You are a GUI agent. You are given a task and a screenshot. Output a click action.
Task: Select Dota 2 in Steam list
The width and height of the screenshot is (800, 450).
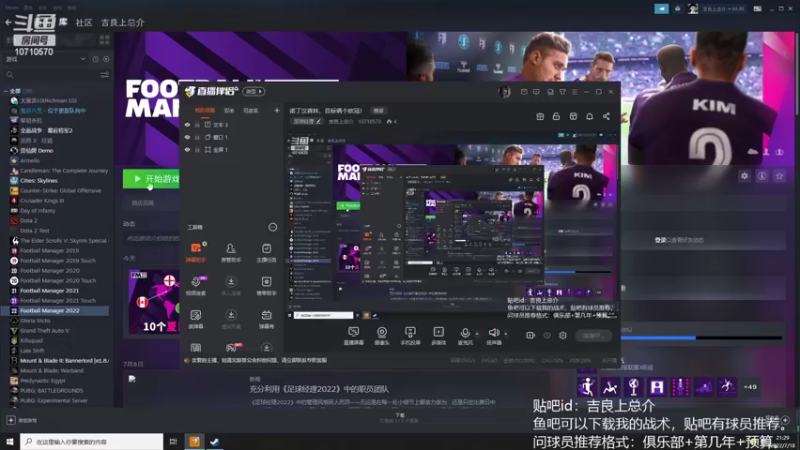coord(29,220)
